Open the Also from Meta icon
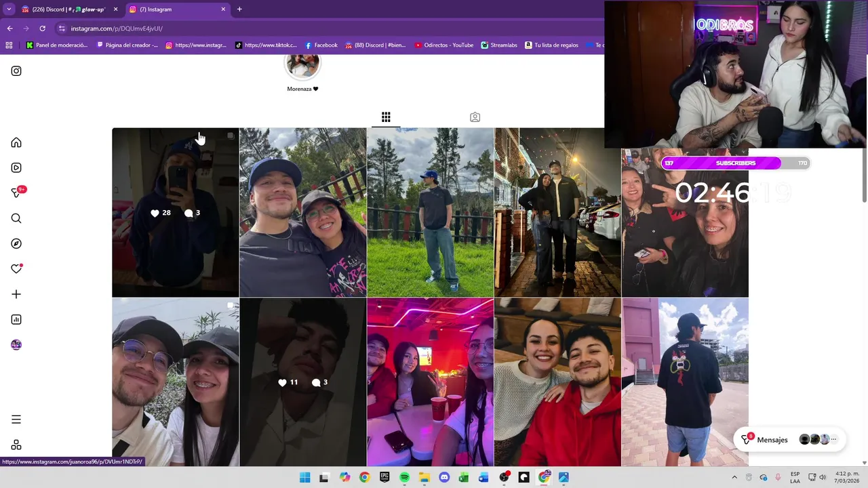This screenshot has width=868, height=488. [16, 445]
